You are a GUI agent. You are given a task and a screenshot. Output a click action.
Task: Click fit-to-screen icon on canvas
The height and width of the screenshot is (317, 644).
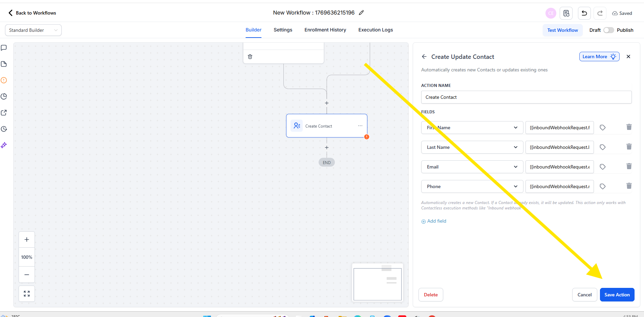27,294
